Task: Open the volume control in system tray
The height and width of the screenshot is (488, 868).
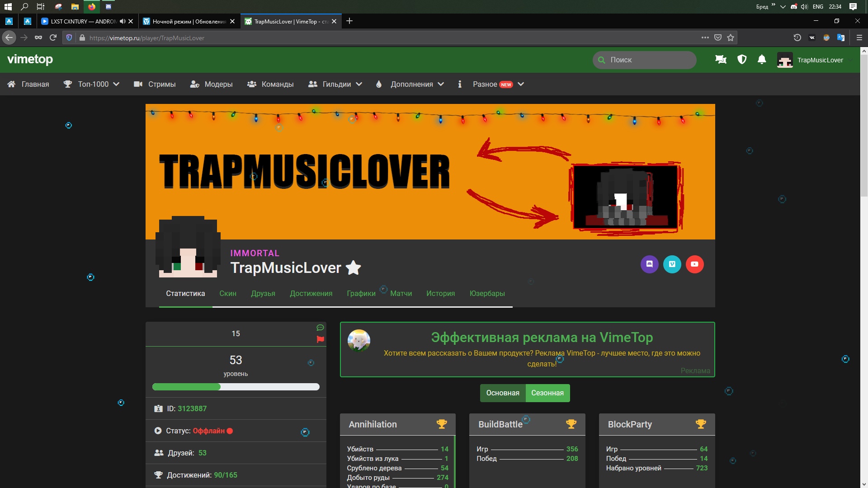Action: [804, 7]
